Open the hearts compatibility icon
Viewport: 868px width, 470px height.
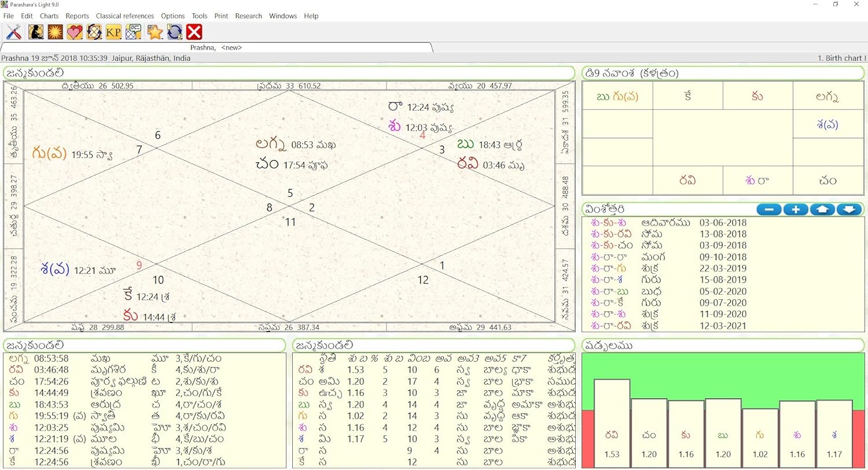(x=75, y=32)
